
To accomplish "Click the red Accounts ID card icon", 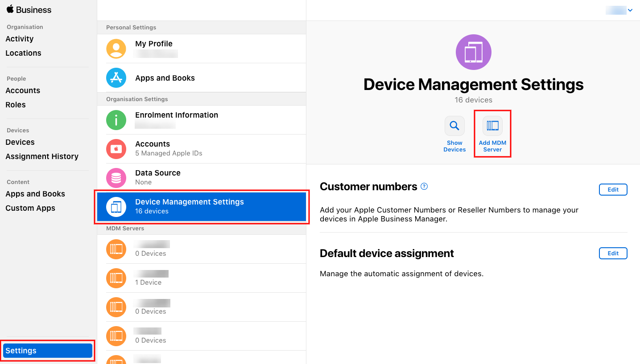I will coord(116,149).
